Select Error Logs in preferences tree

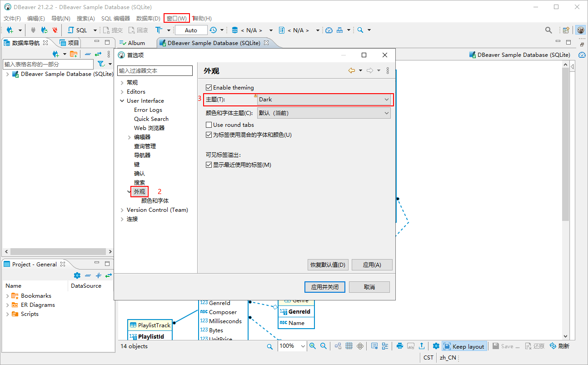(x=148, y=110)
